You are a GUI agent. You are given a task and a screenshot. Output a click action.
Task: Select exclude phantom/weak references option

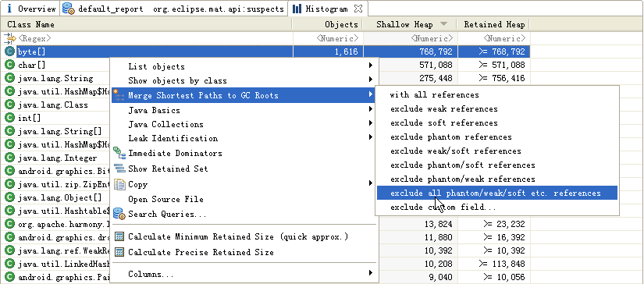pyautogui.click(x=497, y=179)
